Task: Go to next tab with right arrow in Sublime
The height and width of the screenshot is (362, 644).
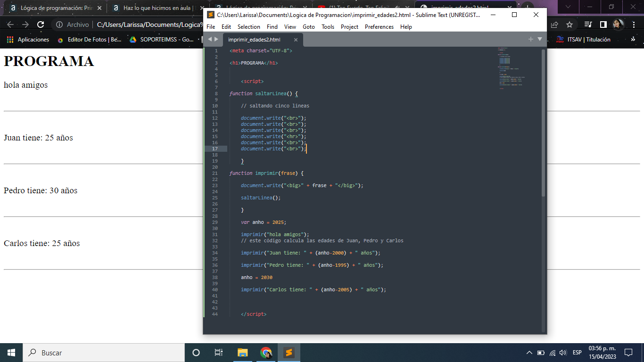Action: (x=216, y=40)
